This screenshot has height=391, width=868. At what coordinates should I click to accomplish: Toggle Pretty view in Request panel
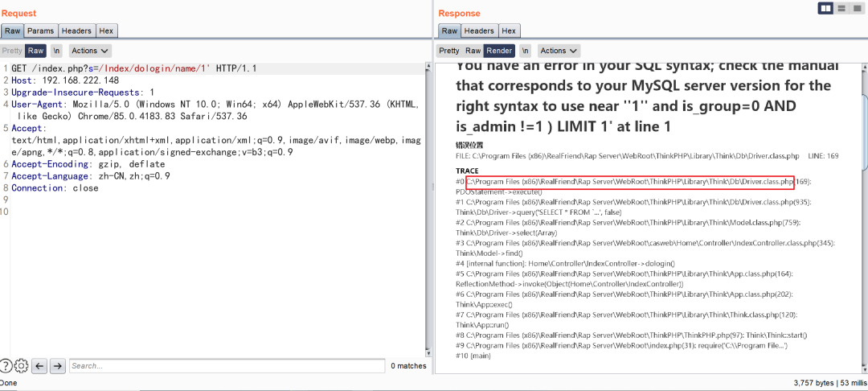(12, 51)
